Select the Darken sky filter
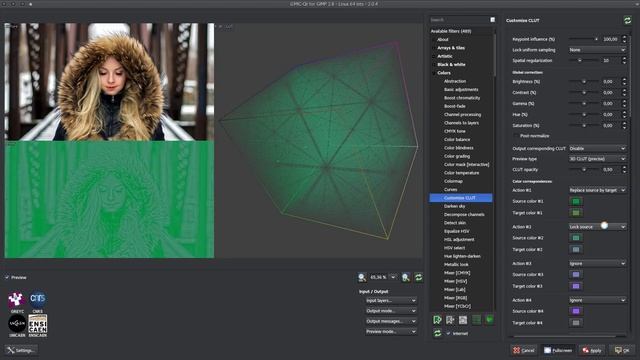Screen dimensions: 640x360 (454, 207)
